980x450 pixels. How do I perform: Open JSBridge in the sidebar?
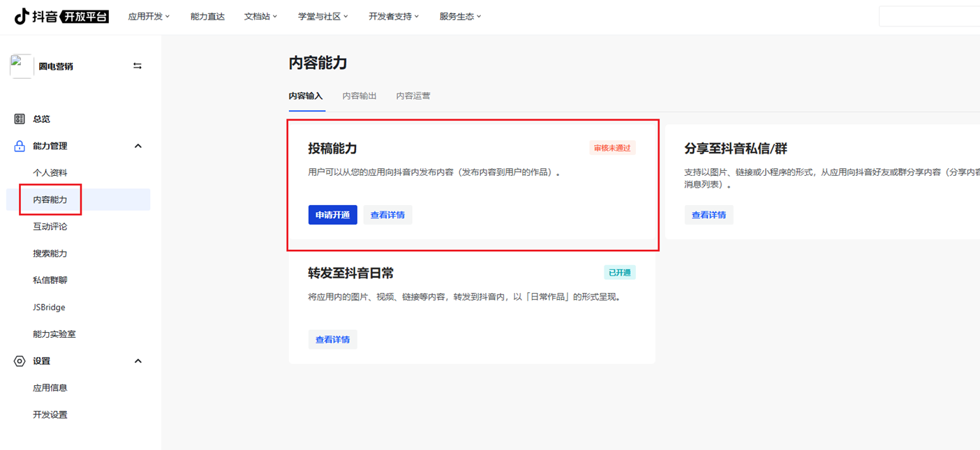49,307
